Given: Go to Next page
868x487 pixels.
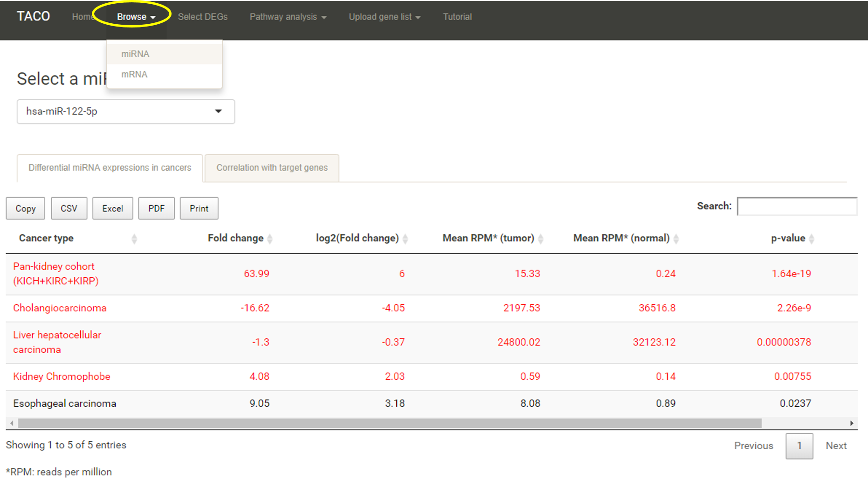Looking at the screenshot, I should point(836,446).
